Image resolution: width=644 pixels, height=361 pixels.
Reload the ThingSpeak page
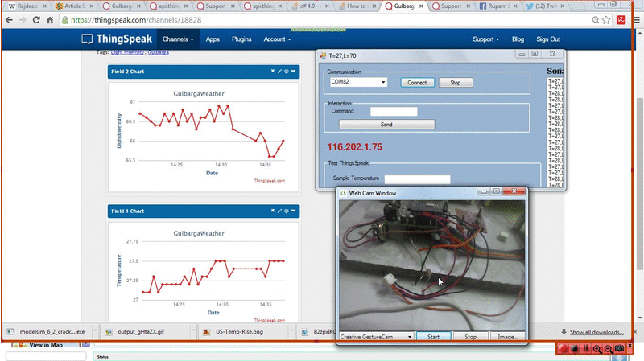(36, 19)
